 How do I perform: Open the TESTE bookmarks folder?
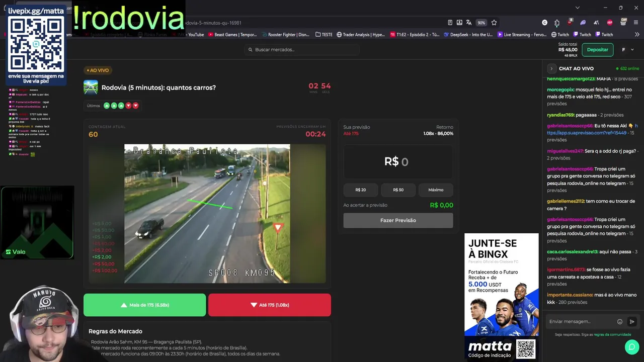324,35
